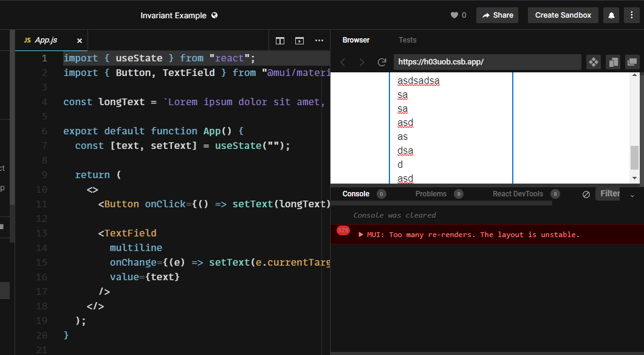This screenshot has height=355, width=644.
Task: Clear the console output
Action: (x=586, y=194)
